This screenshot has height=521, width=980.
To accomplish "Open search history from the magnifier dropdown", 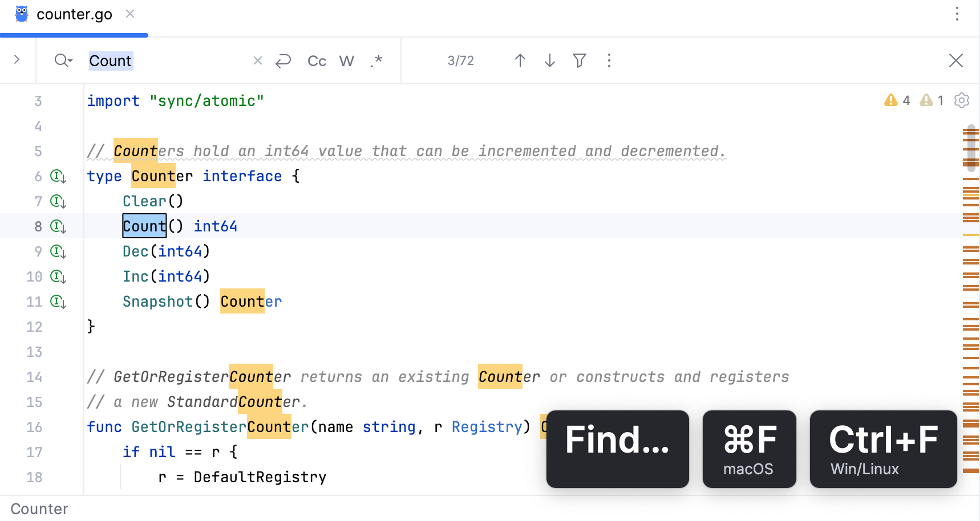I will tap(63, 60).
